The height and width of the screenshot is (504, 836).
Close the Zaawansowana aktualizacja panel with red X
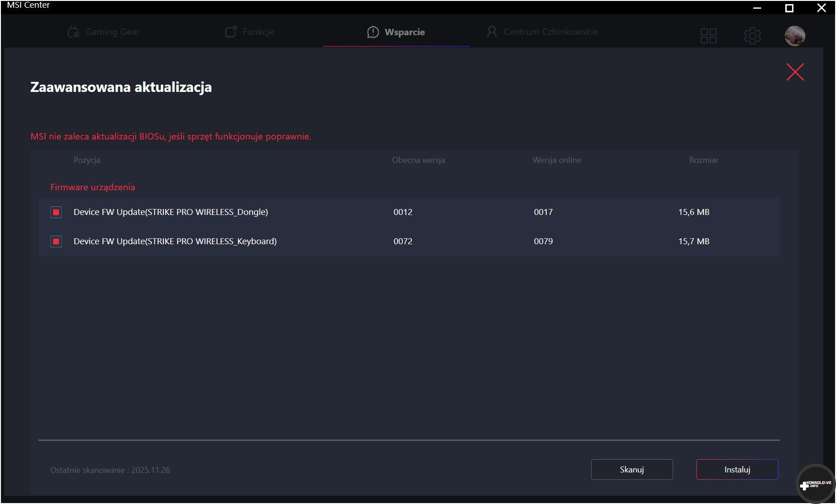click(x=795, y=72)
